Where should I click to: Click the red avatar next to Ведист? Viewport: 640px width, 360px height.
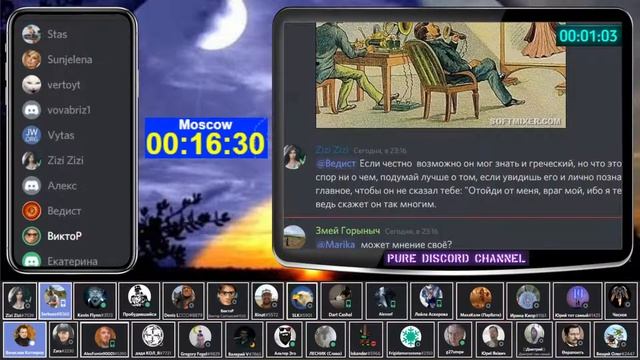pos(31,211)
